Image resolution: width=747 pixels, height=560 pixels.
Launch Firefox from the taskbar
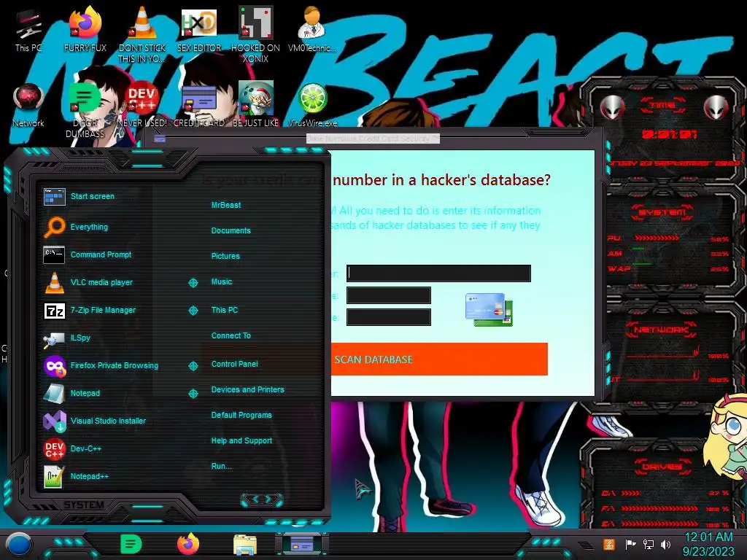[188, 544]
